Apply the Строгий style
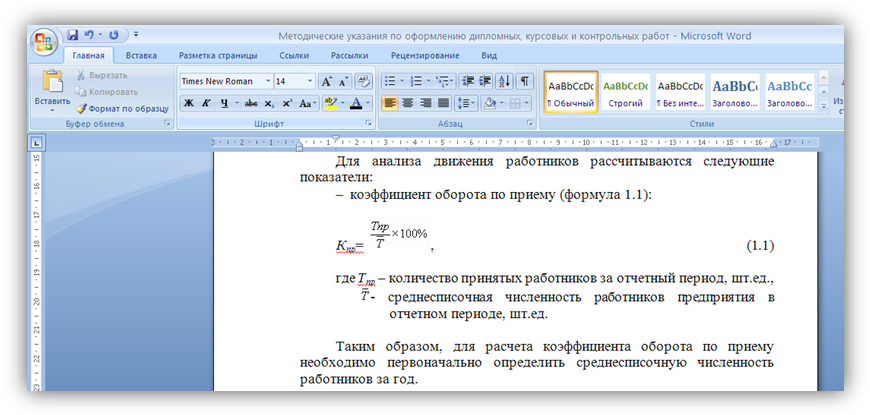 pos(625,92)
